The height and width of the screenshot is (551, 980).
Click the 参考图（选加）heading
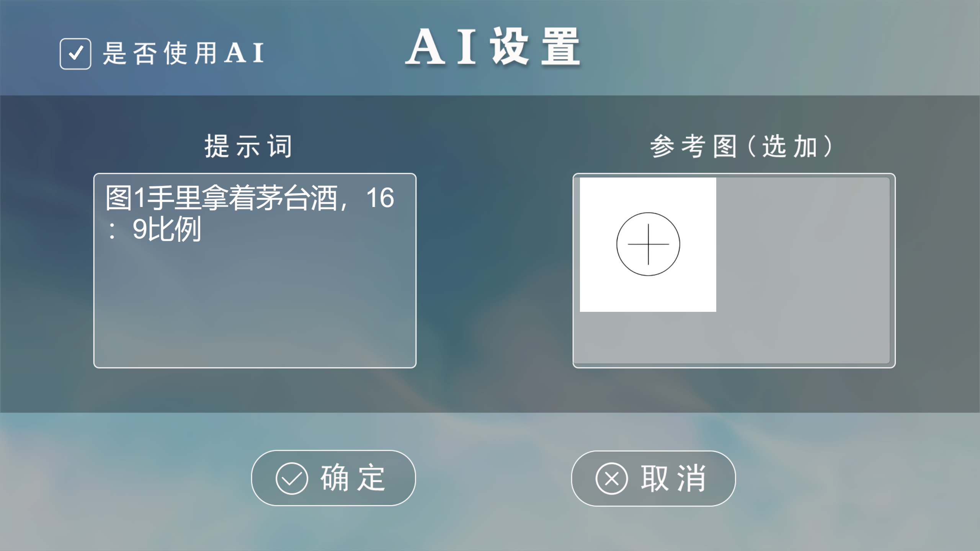pos(741,146)
